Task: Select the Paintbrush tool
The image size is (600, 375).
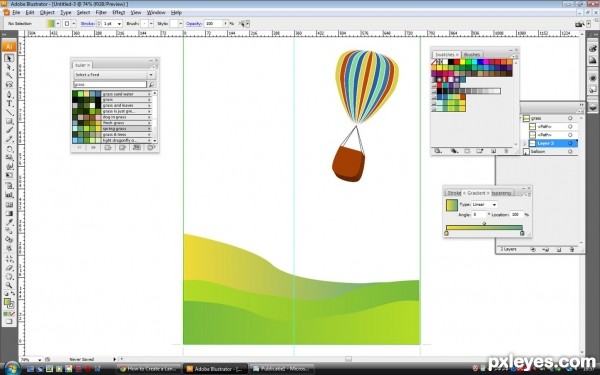Action: pyautogui.click(x=9, y=130)
